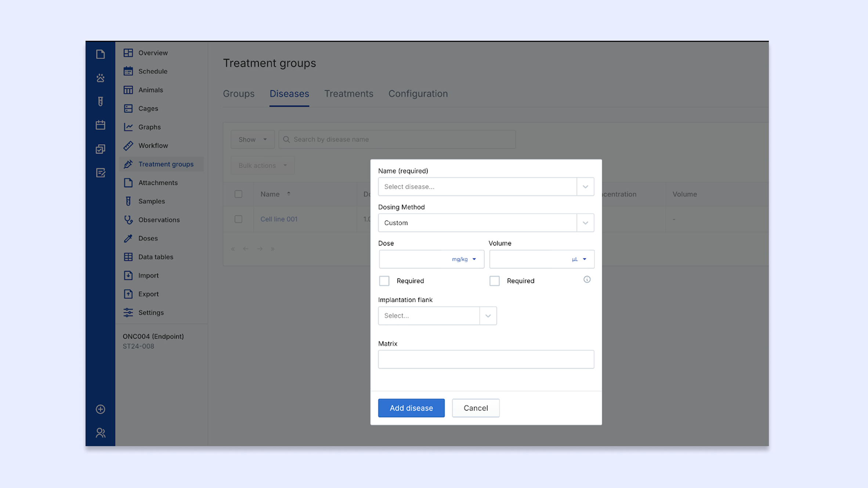
Task: Change the mg/kg dose unit selector
Action: (x=464, y=259)
